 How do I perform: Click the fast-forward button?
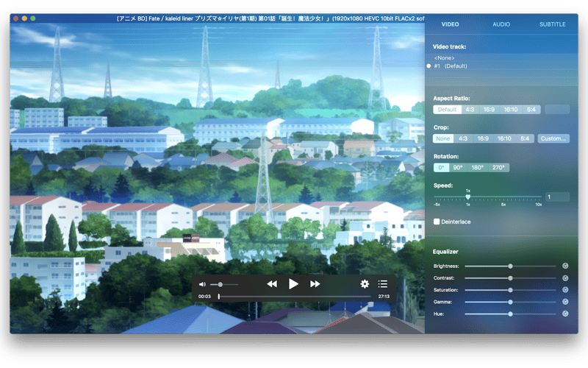coord(315,284)
